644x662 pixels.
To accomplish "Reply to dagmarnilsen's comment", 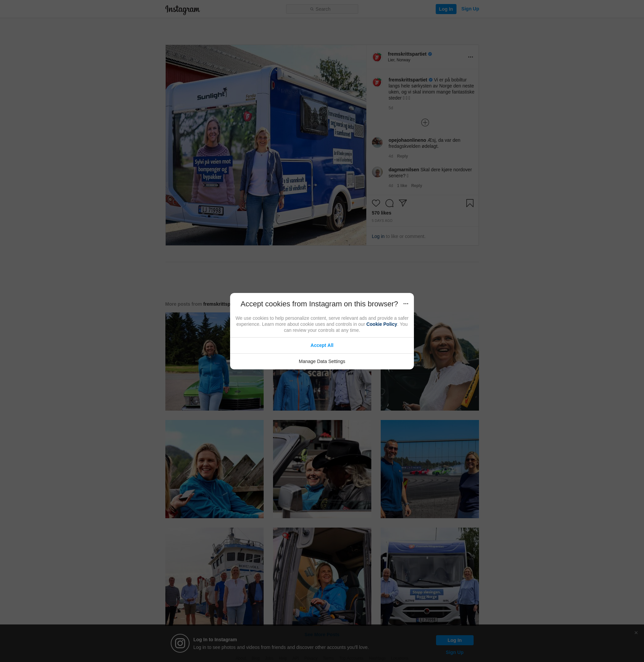I will (416, 186).
